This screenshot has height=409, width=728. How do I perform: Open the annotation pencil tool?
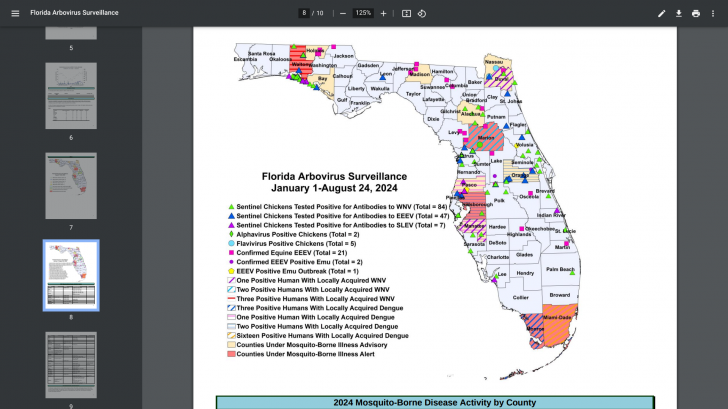(x=661, y=13)
